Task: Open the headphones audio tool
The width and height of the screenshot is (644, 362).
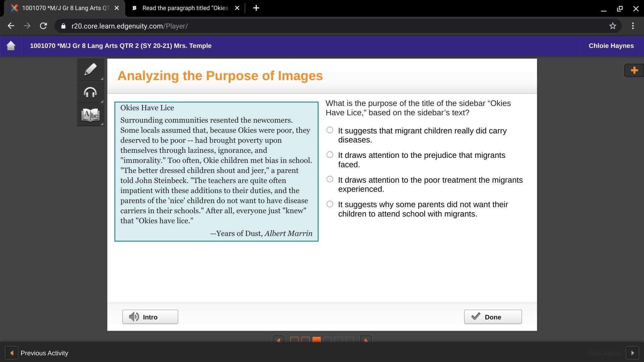Action: click(x=90, y=92)
